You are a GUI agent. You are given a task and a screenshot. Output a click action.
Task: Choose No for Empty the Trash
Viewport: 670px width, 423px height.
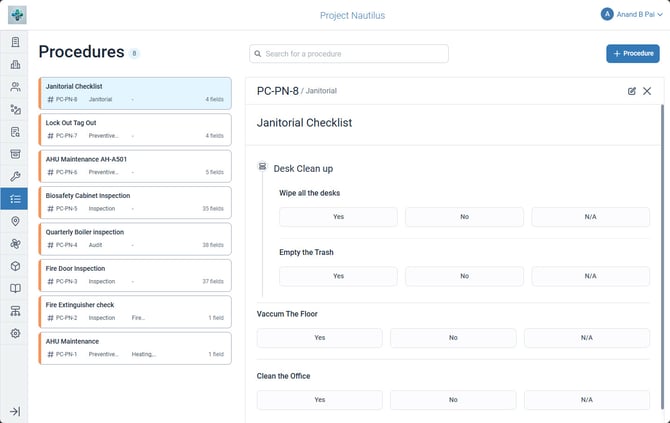click(x=464, y=276)
